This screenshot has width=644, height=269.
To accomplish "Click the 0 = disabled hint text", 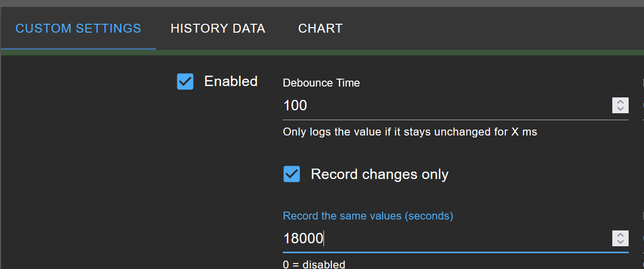I will (314, 264).
